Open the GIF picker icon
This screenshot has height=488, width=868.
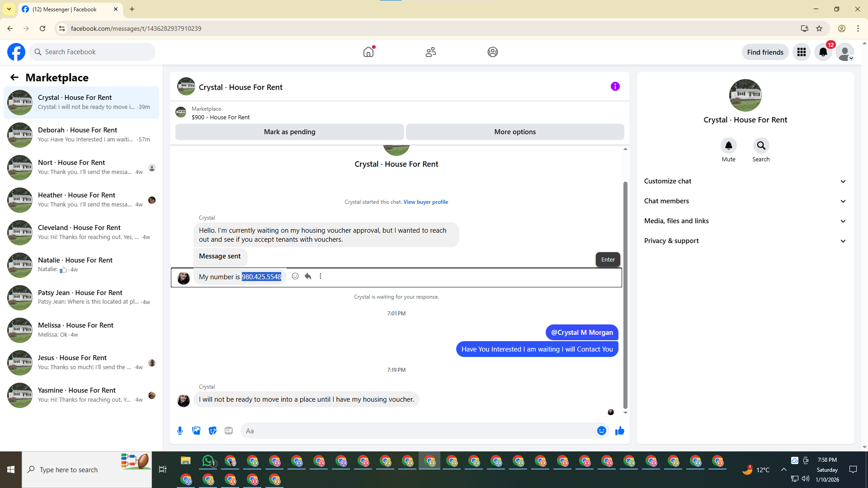[x=229, y=431]
